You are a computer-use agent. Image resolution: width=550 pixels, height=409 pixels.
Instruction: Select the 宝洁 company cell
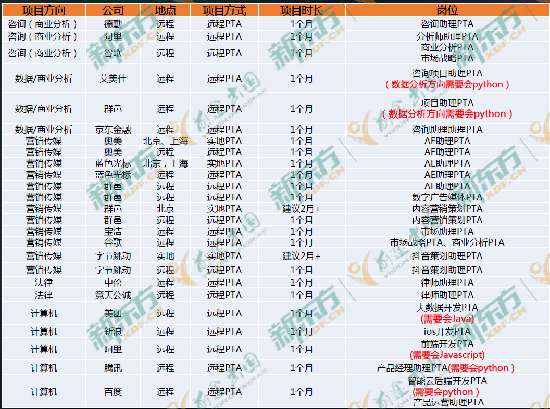[x=113, y=232]
